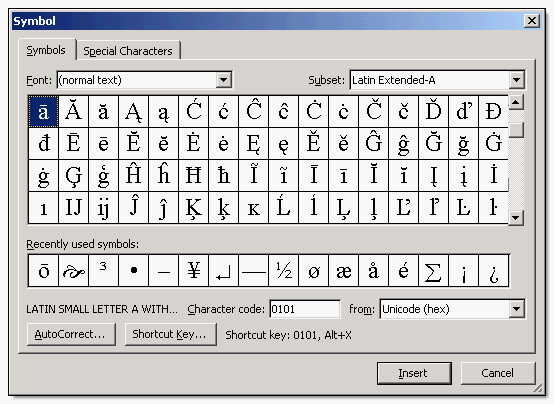
Task: Expand the Subset dropdown
Action: (516, 80)
